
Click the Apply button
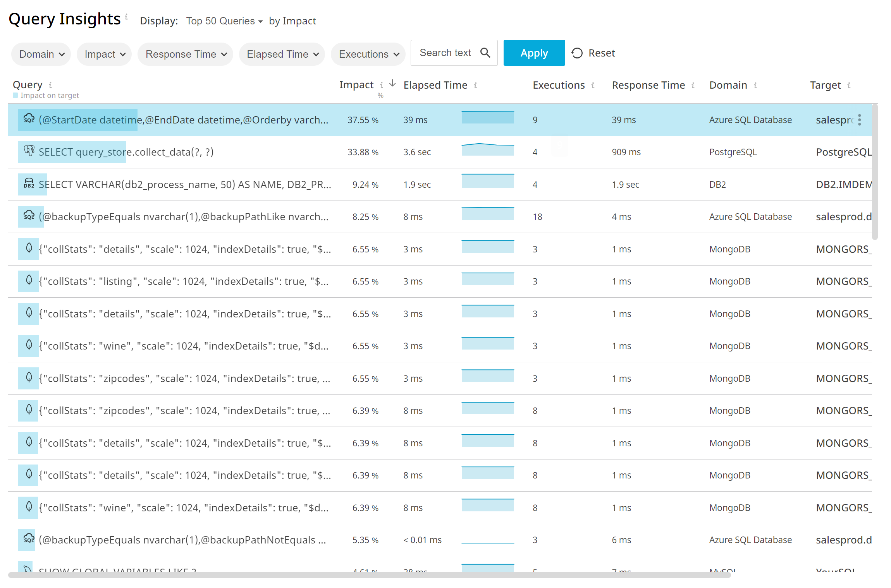pyautogui.click(x=534, y=53)
